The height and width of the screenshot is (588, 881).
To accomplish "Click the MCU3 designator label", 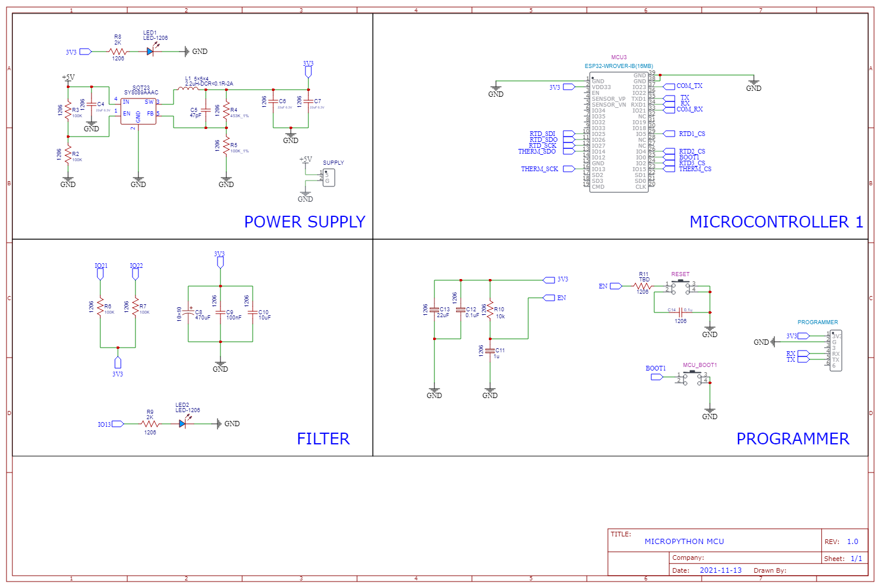I will click(x=619, y=57).
